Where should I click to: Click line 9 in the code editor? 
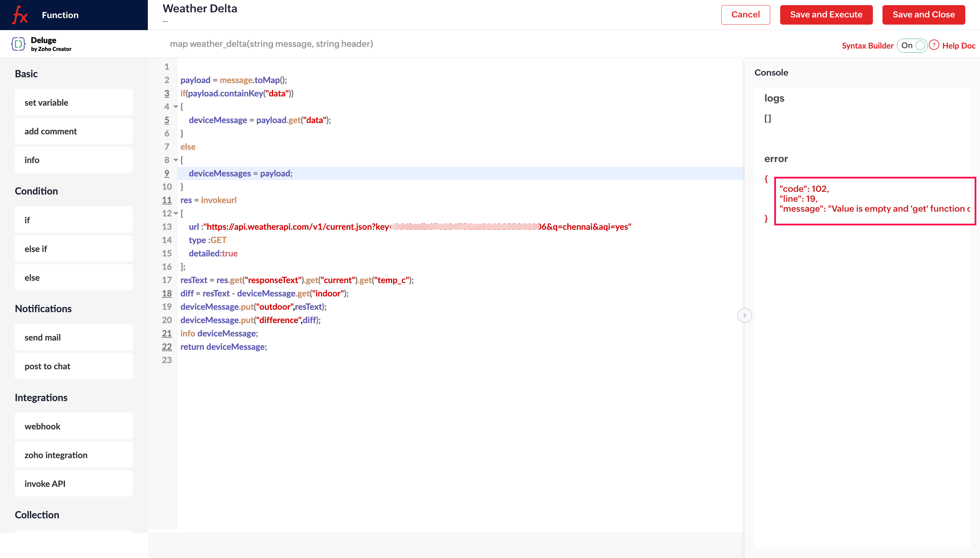coord(460,173)
